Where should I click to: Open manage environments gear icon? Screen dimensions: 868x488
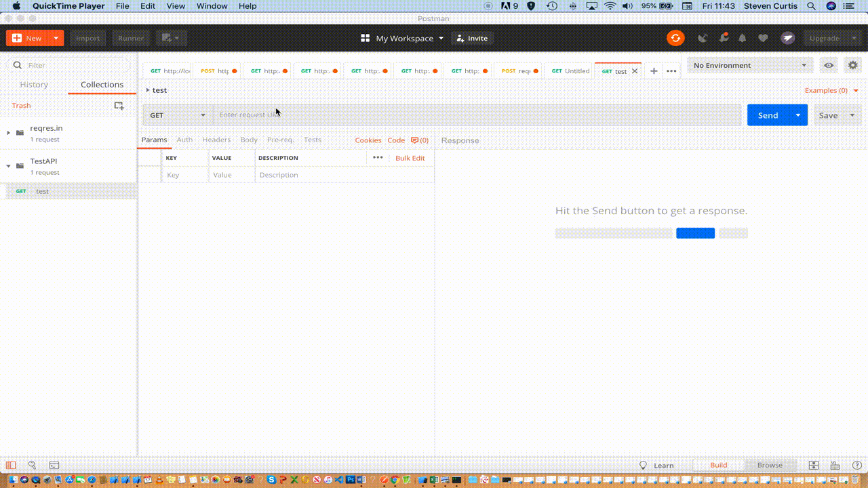coord(853,65)
